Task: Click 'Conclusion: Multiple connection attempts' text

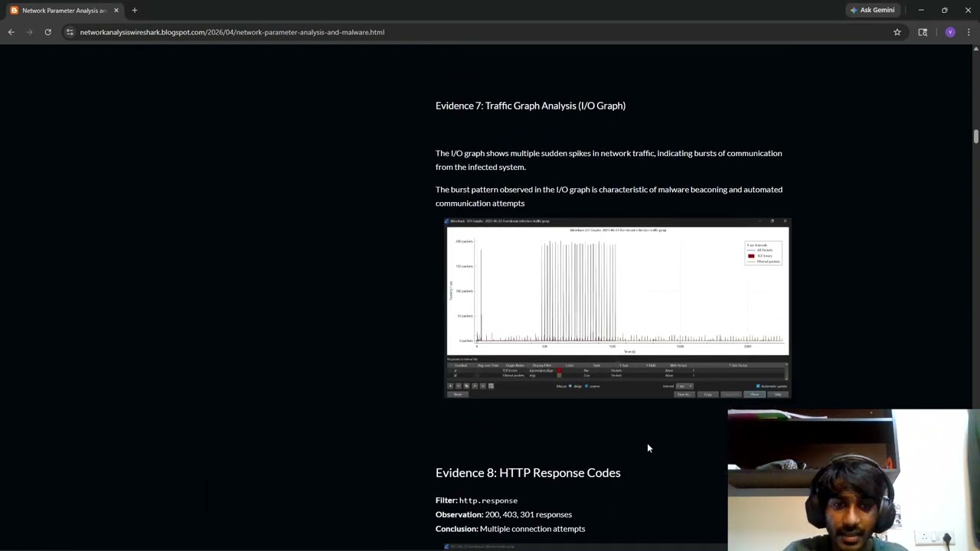Action: tap(510, 529)
